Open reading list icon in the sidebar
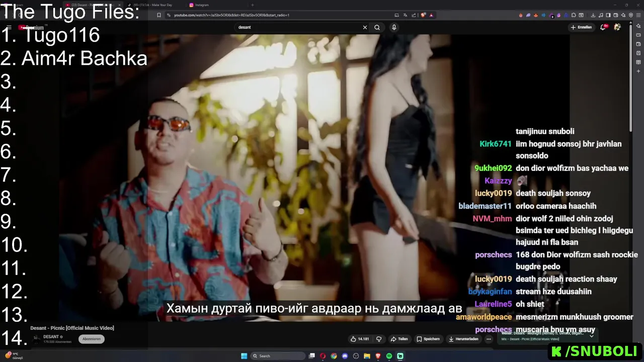644x362 pixels. 638,62
